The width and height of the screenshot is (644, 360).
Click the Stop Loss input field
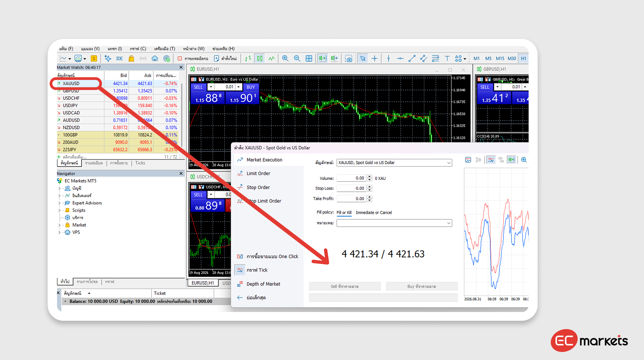352,188
